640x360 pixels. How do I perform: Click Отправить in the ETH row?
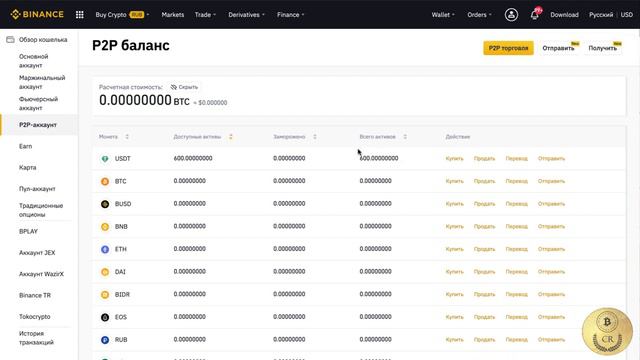551,249
